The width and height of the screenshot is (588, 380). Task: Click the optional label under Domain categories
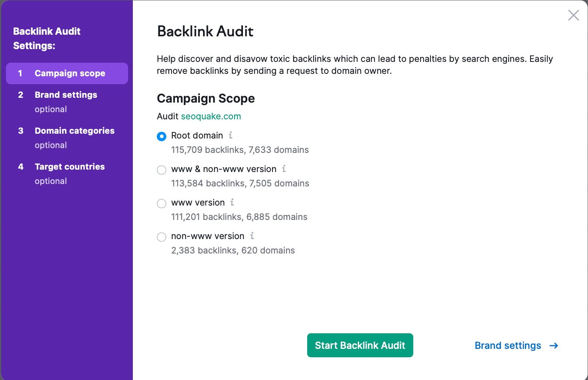click(51, 145)
